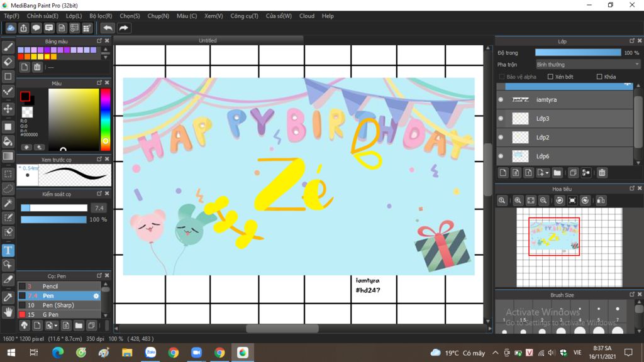This screenshot has width=644, height=362.
Task: Click the foreground color box
Action: pyautogui.click(x=25, y=96)
